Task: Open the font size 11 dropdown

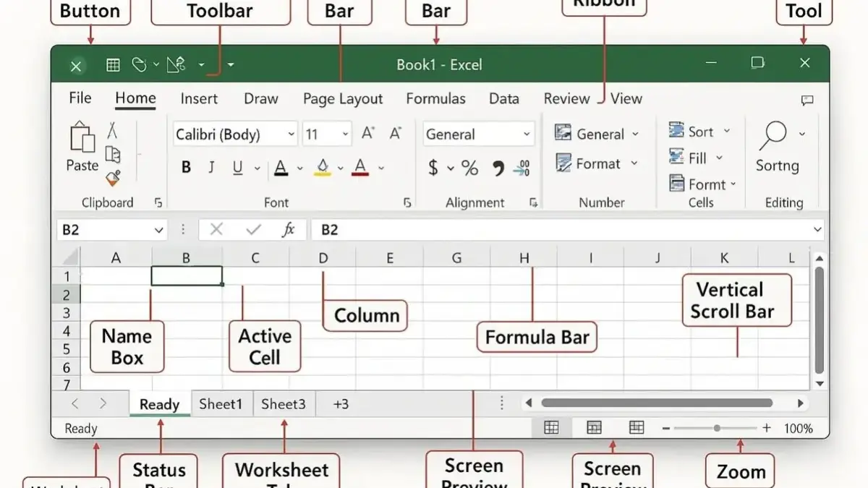Action: 327,134
